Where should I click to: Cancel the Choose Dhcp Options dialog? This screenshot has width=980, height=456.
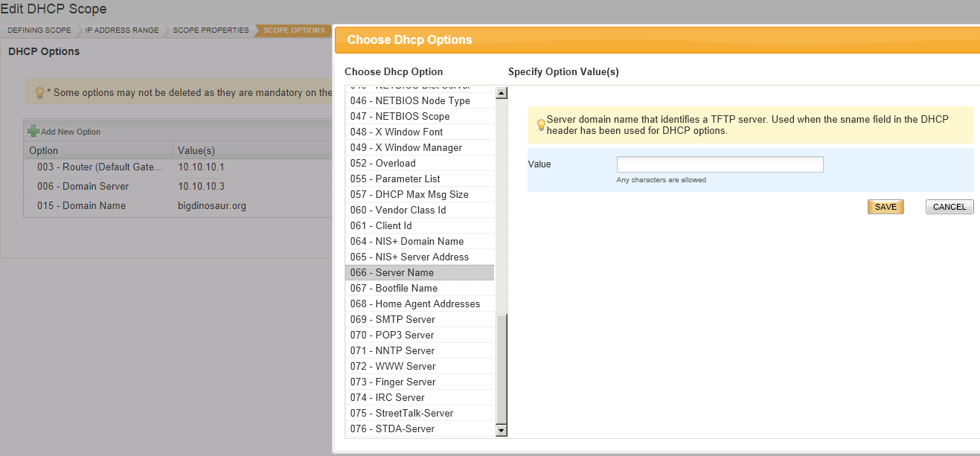coord(949,207)
